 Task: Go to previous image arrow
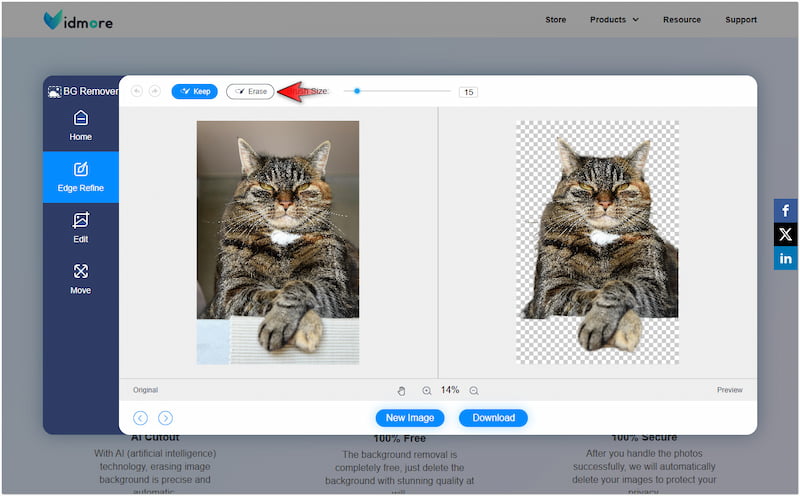point(140,418)
